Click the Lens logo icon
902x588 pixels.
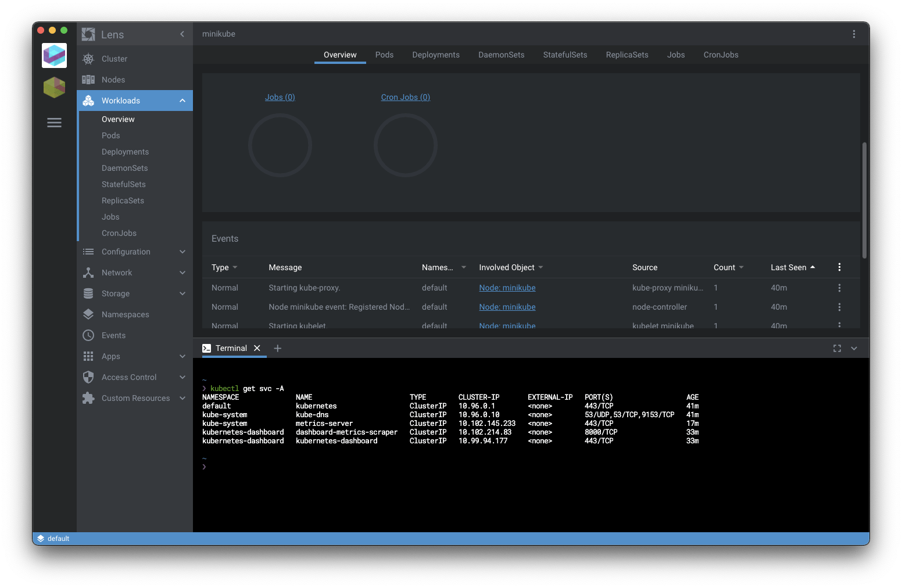click(x=88, y=34)
